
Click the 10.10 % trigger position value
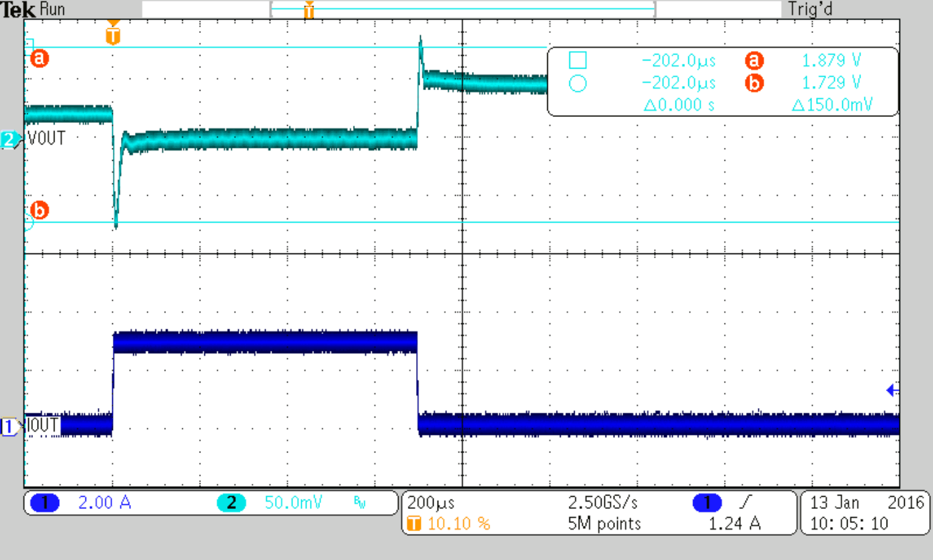[459, 524]
